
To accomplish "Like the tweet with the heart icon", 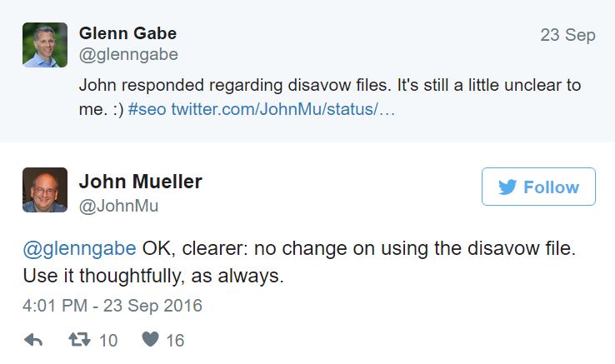I will pos(150,340).
